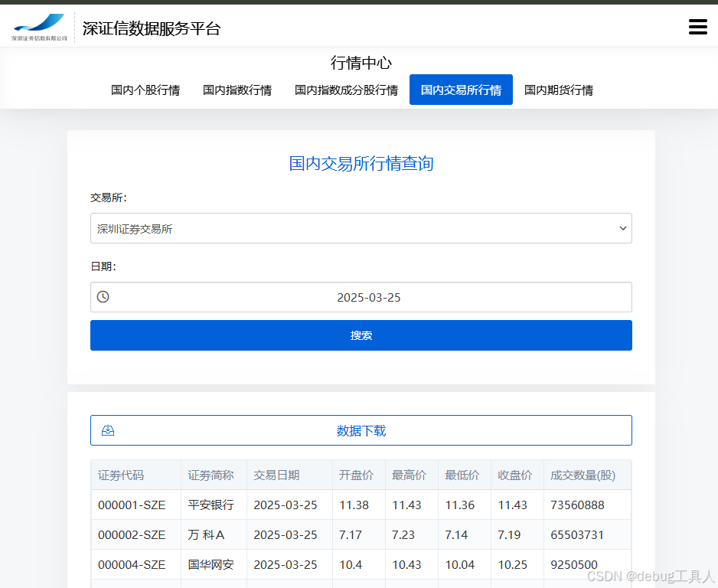Click the 国内交易所行情查询 heading

click(361, 163)
